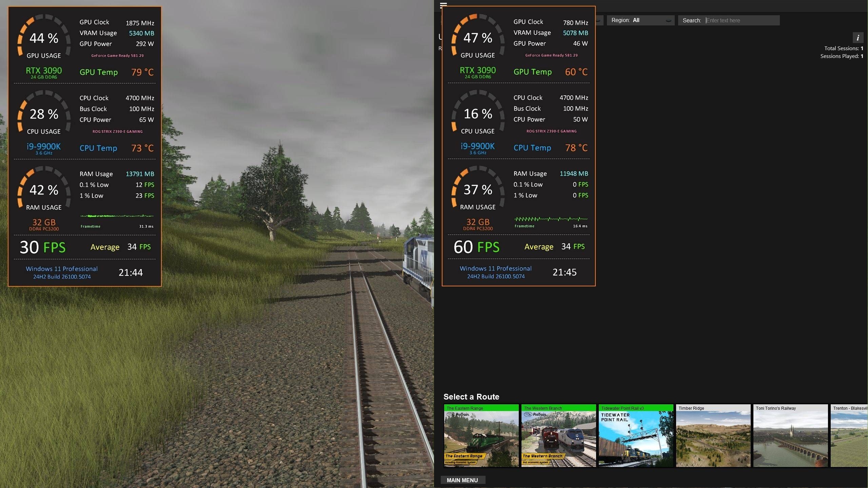
Task: Click the 1875 MHz GPU clock value
Action: pos(140,23)
